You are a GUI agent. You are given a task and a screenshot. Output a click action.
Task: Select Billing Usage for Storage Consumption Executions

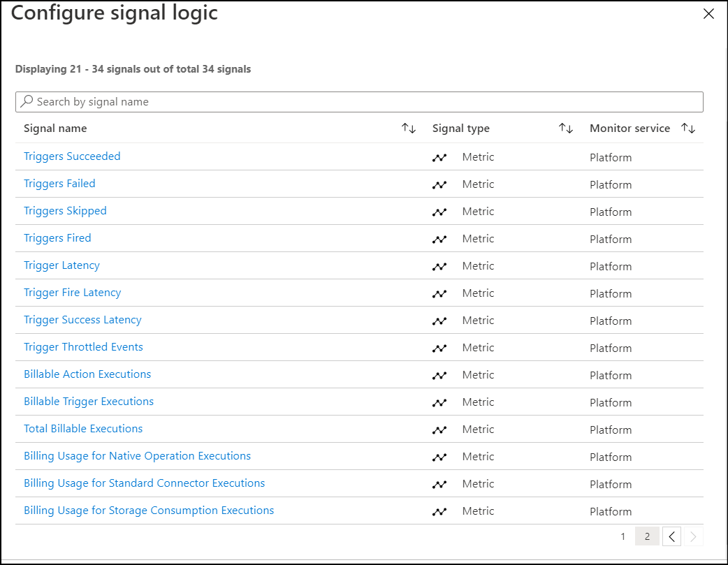click(149, 511)
